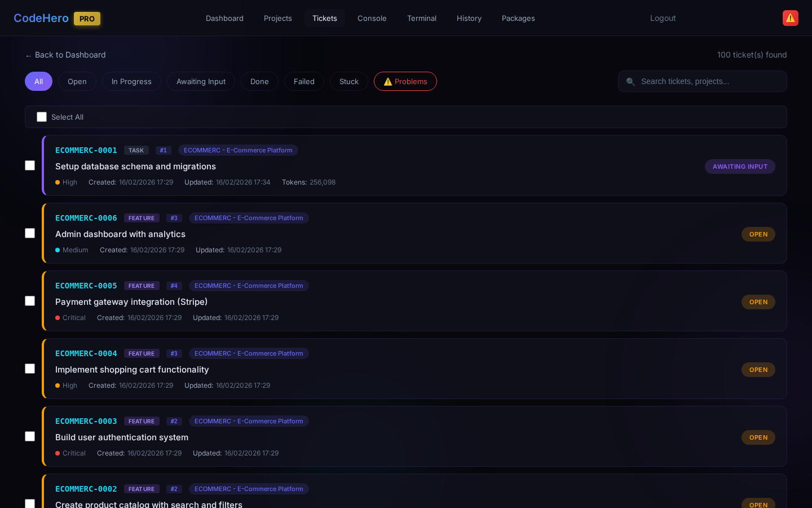
Task: Tick the checkbox for ECOMMERC-0001
Action: [x=30, y=165]
